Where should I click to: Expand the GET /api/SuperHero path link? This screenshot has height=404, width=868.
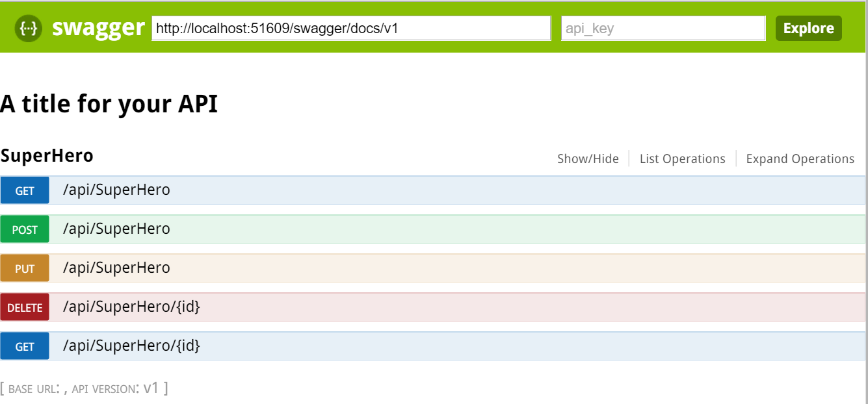pyautogui.click(x=116, y=190)
